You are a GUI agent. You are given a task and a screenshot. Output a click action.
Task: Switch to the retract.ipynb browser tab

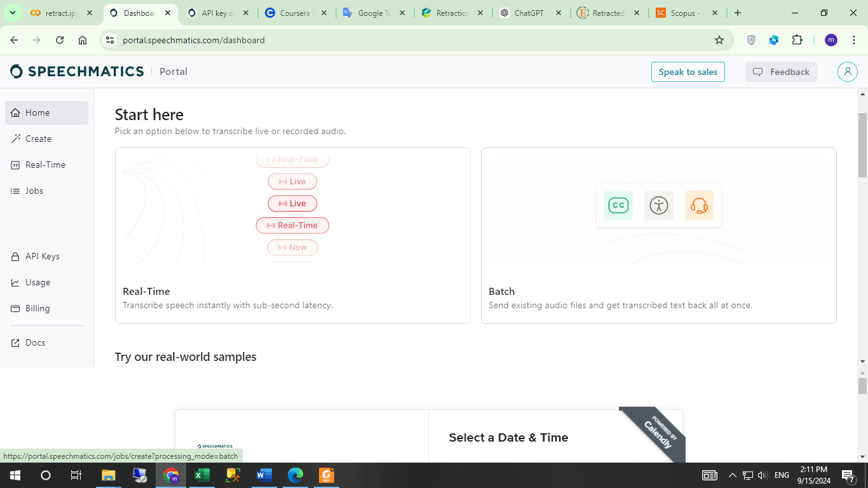pyautogui.click(x=61, y=13)
